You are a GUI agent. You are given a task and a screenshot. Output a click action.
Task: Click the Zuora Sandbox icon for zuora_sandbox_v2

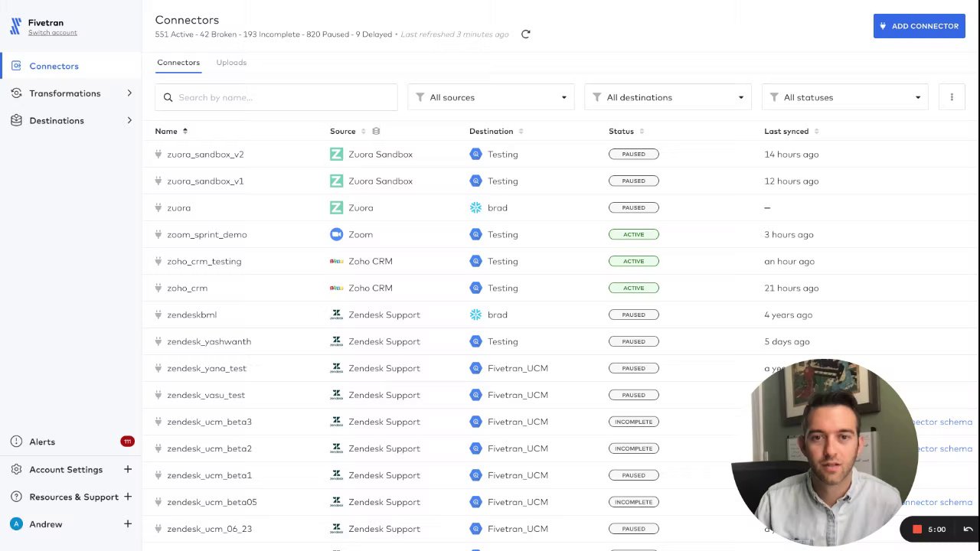click(x=336, y=154)
